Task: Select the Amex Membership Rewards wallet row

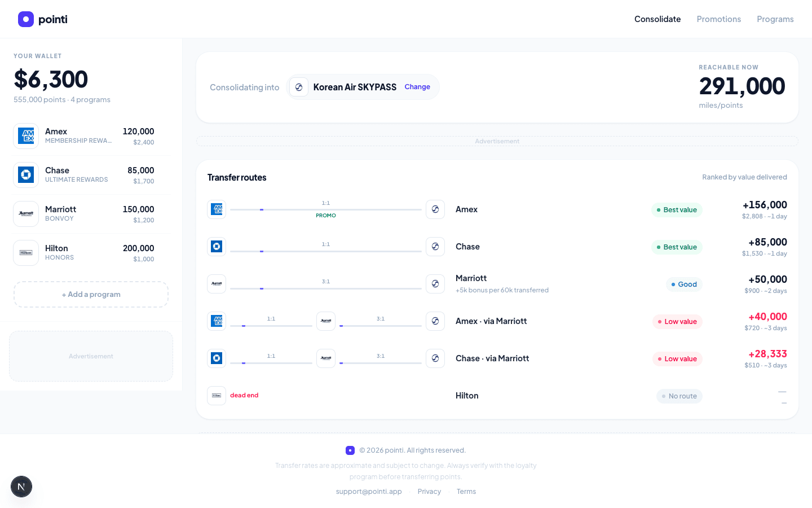Action: tap(91, 136)
